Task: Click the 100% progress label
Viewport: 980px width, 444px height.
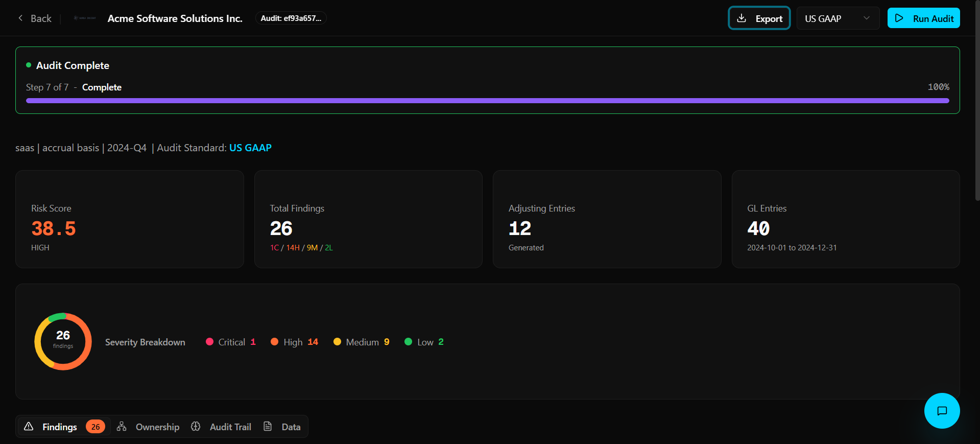Action: (x=939, y=87)
